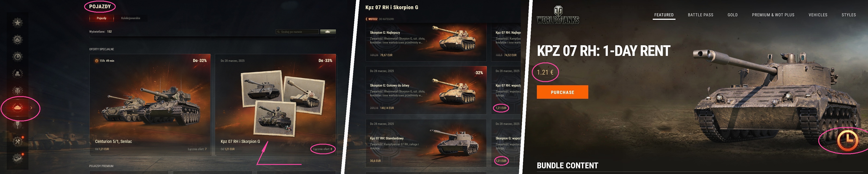Select the Pojazdy tab

pos(101,18)
